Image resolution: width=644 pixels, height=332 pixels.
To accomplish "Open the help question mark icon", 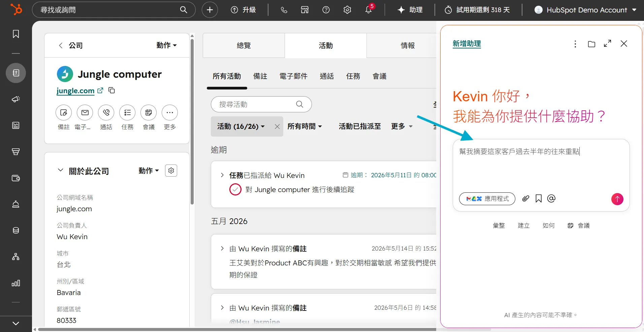I will click(326, 10).
